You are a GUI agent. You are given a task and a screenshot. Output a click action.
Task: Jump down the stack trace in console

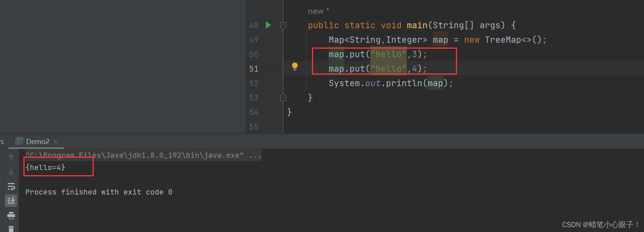(11, 172)
